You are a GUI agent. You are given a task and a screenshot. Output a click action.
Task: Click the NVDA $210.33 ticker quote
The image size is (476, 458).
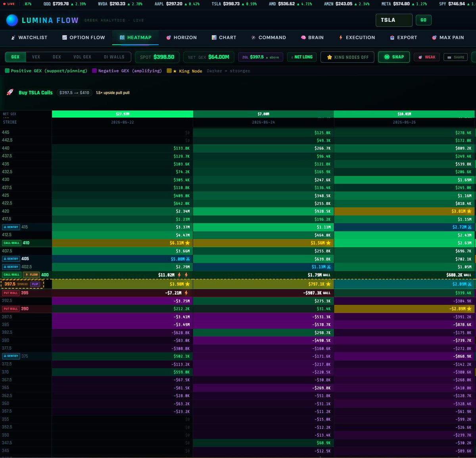(120, 4)
